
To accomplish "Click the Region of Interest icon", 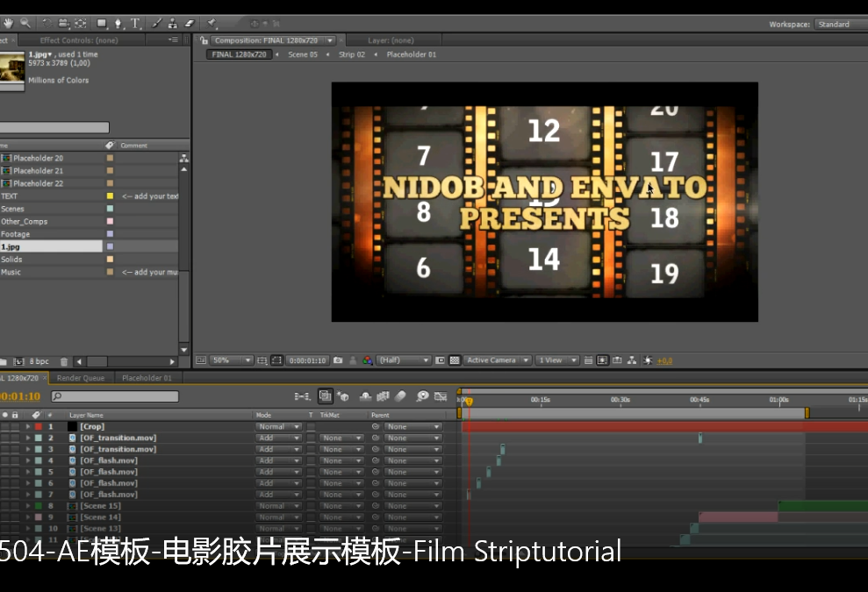I will coord(440,360).
